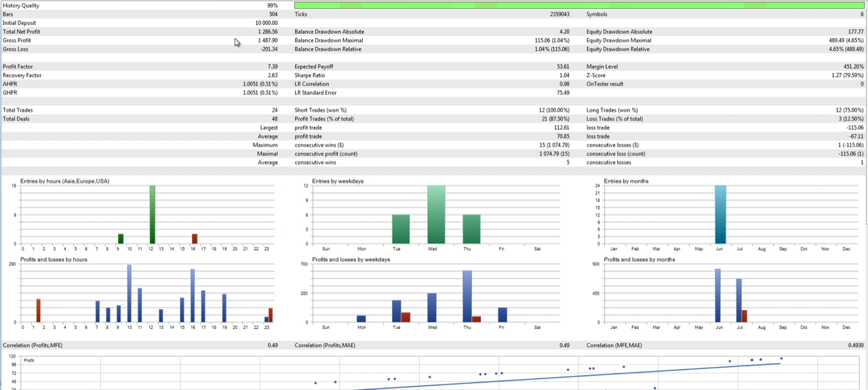The width and height of the screenshot is (868, 390).
Task: Click the average loss trade value -67.11
Action: click(857, 137)
